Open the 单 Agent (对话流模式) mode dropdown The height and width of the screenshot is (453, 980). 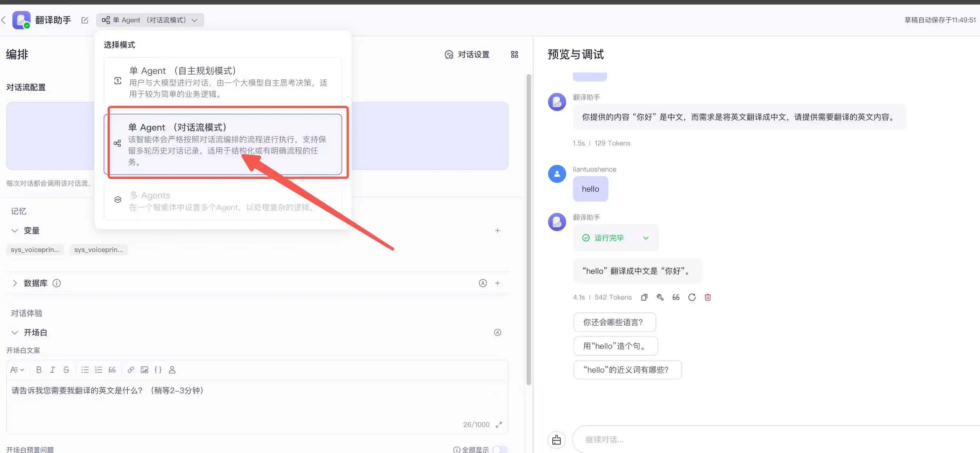point(150,20)
